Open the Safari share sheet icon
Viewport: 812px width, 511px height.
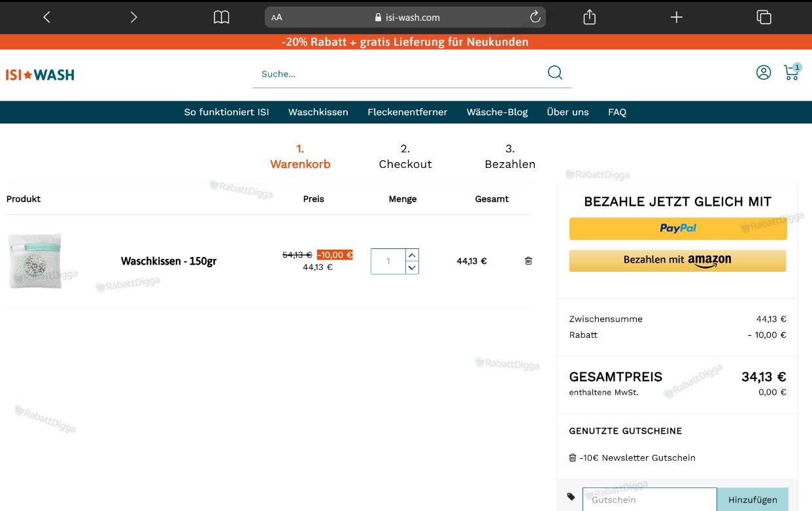tap(589, 18)
